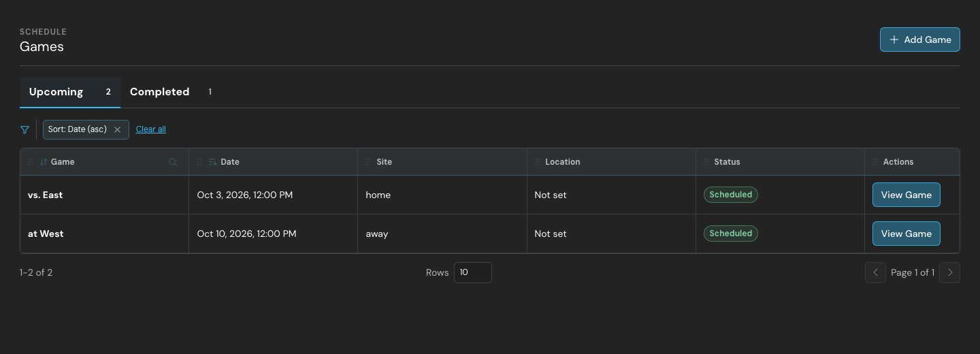
Task: Switch to the Completed tab
Action: (x=171, y=92)
